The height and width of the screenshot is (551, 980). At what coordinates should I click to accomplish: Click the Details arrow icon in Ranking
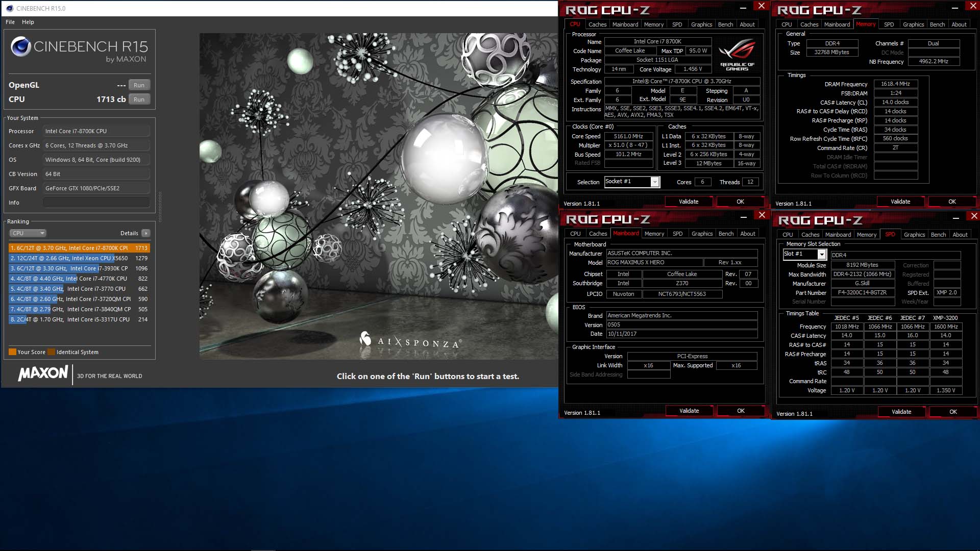click(x=146, y=233)
